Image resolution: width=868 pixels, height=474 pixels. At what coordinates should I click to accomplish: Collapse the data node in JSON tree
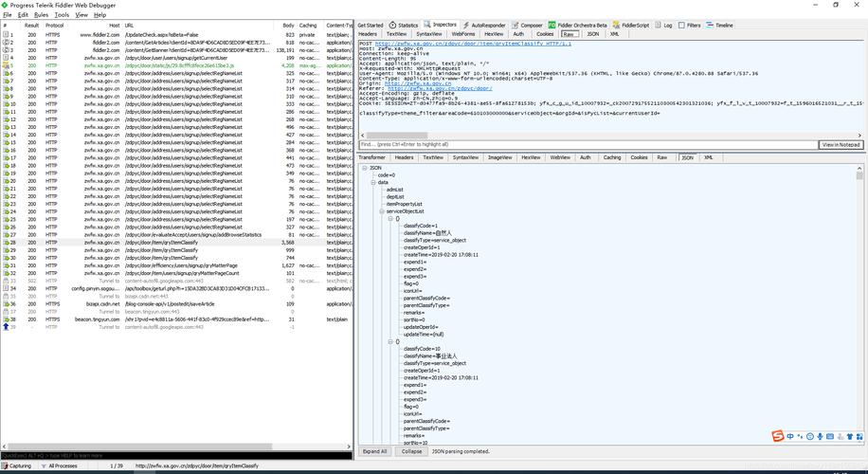click(x=372, y=182)
